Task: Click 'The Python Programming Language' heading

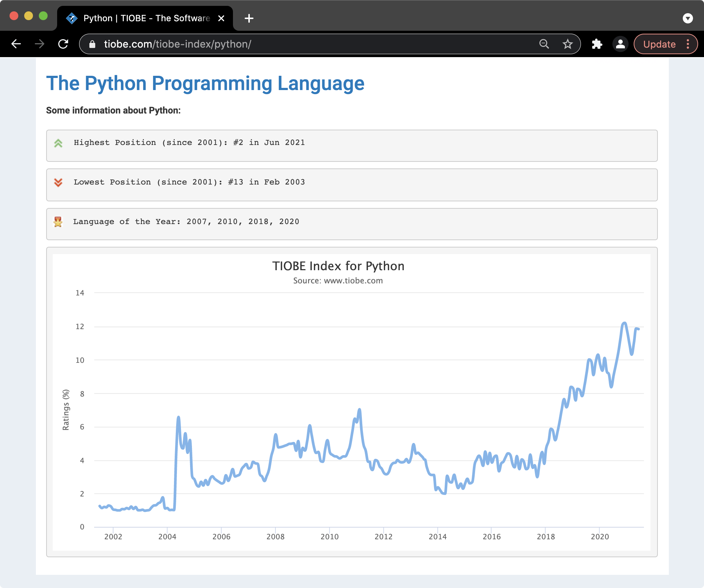Action: click(x=205, y=83)
